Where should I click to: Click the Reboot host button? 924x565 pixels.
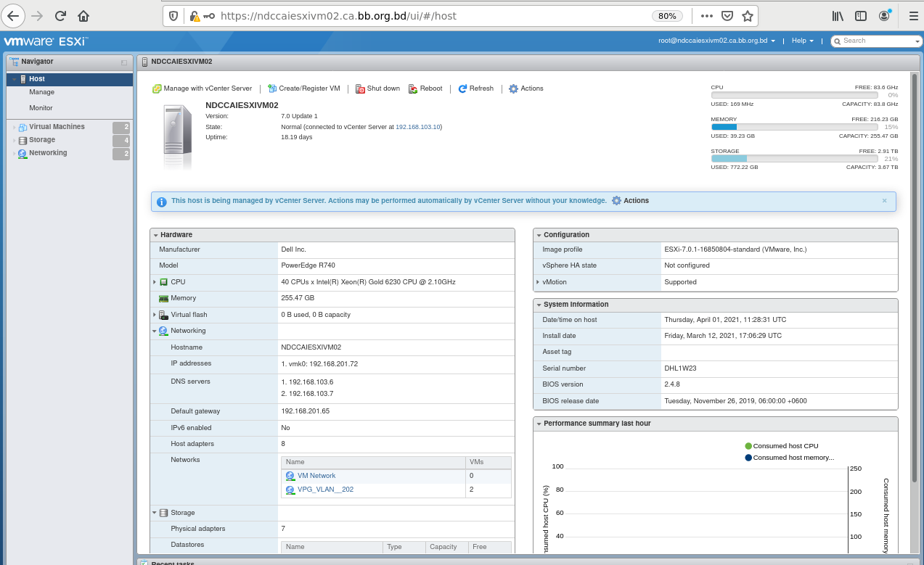pyautogui.click(x=425, y=88)
